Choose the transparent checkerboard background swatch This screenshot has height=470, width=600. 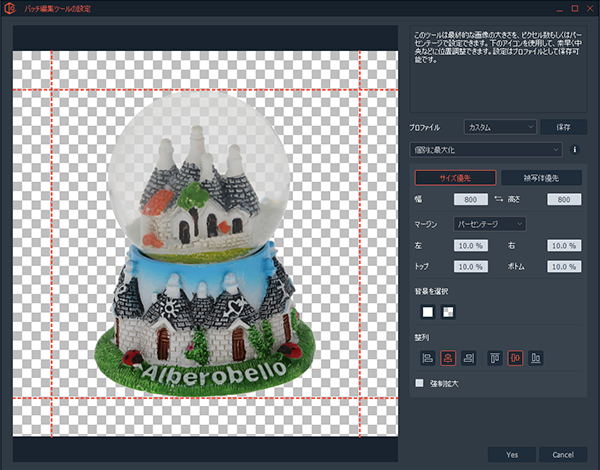(449, 311)
